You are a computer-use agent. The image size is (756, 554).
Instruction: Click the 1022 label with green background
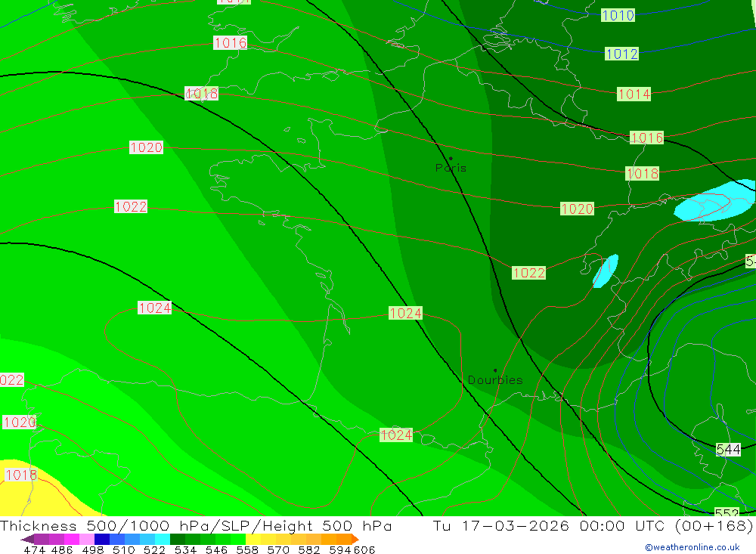[x=529, y=273]
